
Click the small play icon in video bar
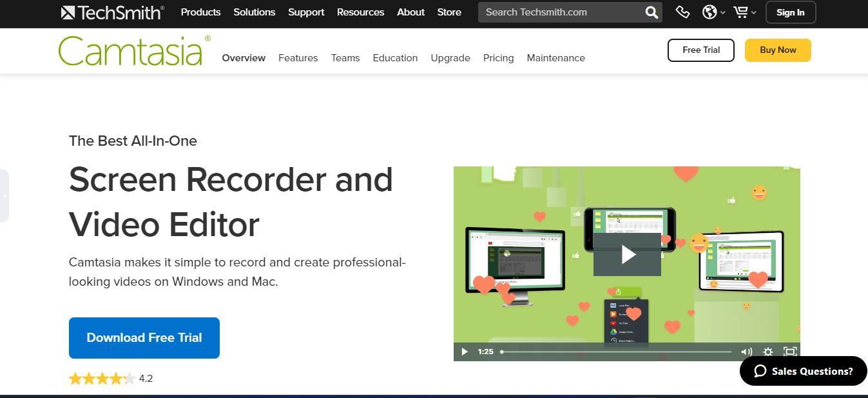(464, 352)
